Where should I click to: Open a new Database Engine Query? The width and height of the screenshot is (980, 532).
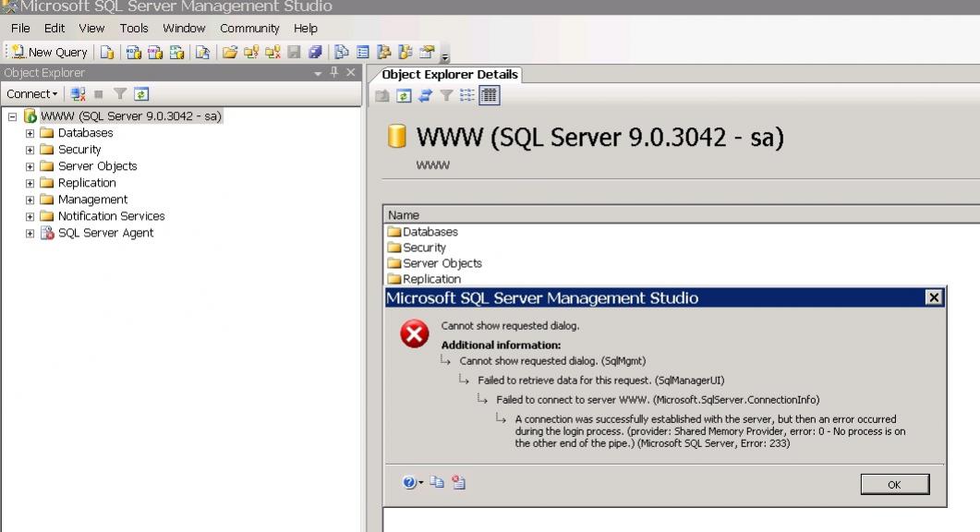pos(107,53)
